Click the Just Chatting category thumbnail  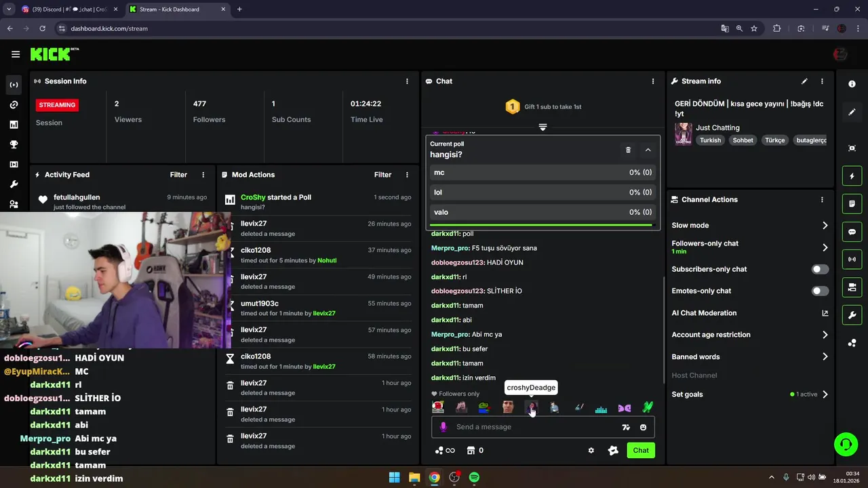(x=683, y=134)
